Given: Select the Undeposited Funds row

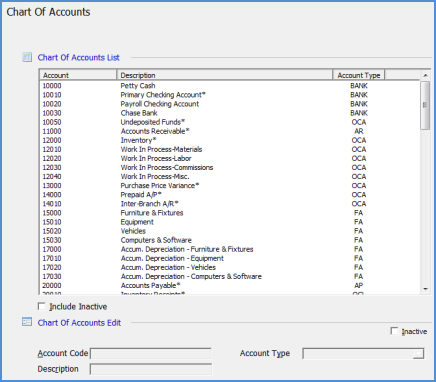Looking at the screenshot, I should (230, 122).
